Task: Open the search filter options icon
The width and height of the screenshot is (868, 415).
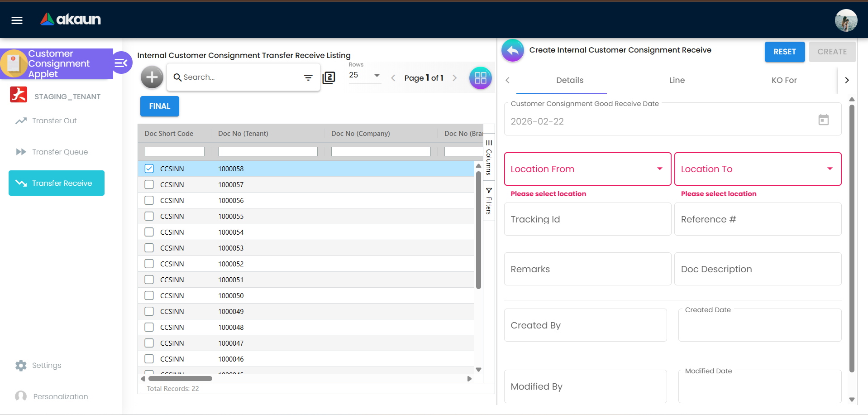Action: [308, 77]
